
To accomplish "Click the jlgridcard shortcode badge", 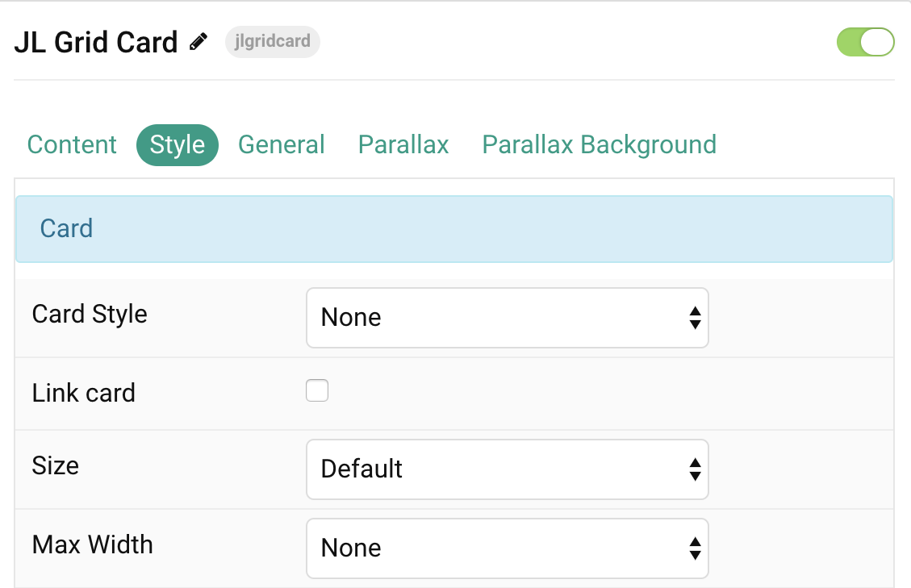I will tap(272, 42).
